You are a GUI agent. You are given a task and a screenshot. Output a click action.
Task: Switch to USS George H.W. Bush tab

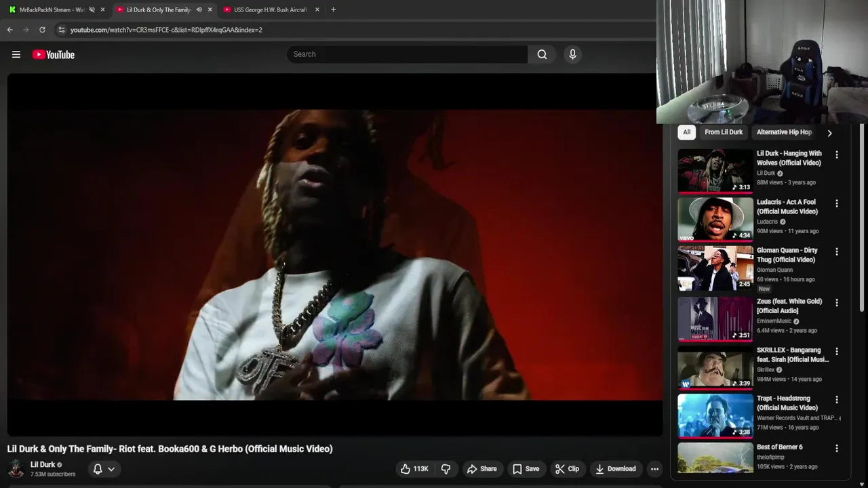tap(271, 9)
